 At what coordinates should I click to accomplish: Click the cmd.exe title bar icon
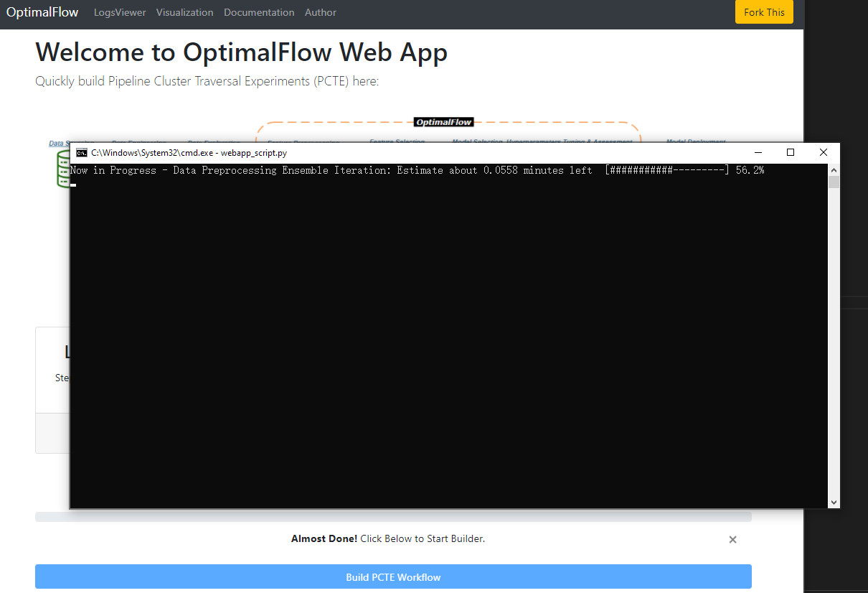pyautogui.click(x=82, y=152)
